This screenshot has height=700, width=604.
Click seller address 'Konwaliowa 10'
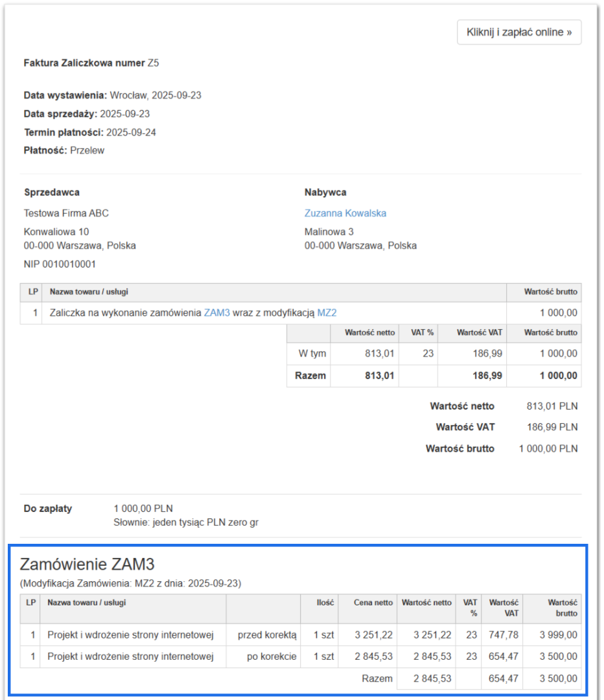[56, 231]
